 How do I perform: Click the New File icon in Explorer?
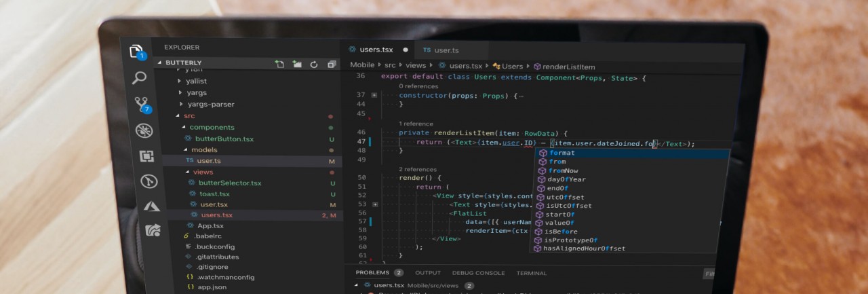click(279, 64)
